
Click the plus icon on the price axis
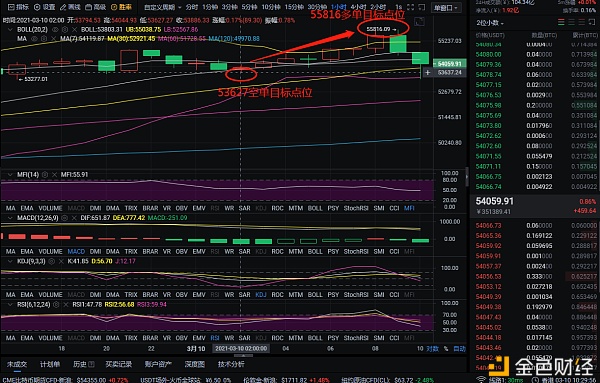(x=427, y=72)
